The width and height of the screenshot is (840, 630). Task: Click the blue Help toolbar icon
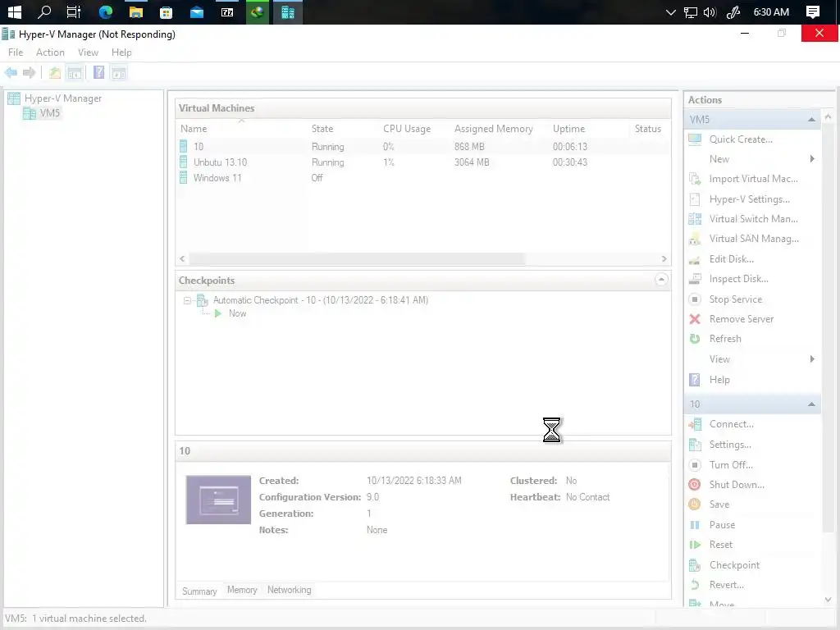pos(98,72)
